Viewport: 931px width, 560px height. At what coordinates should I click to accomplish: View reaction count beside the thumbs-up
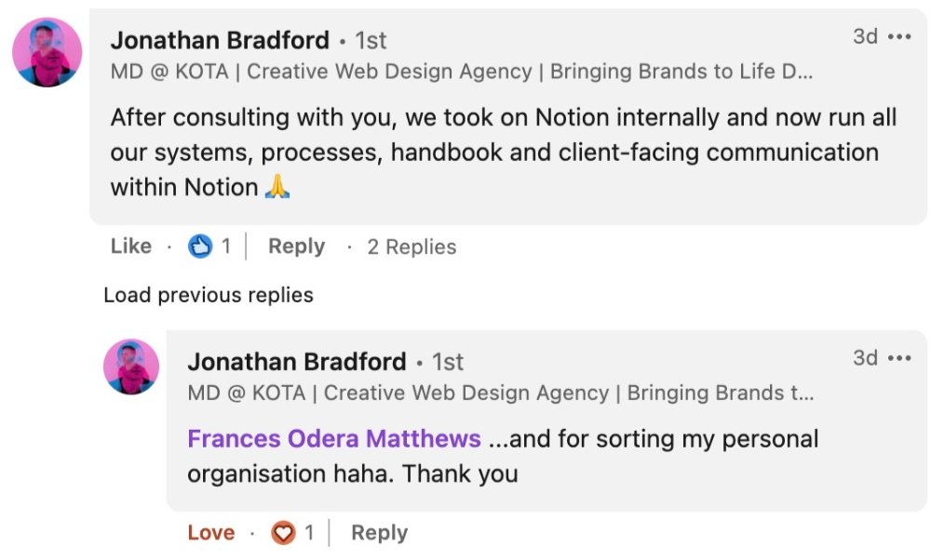tap(225, 247)
